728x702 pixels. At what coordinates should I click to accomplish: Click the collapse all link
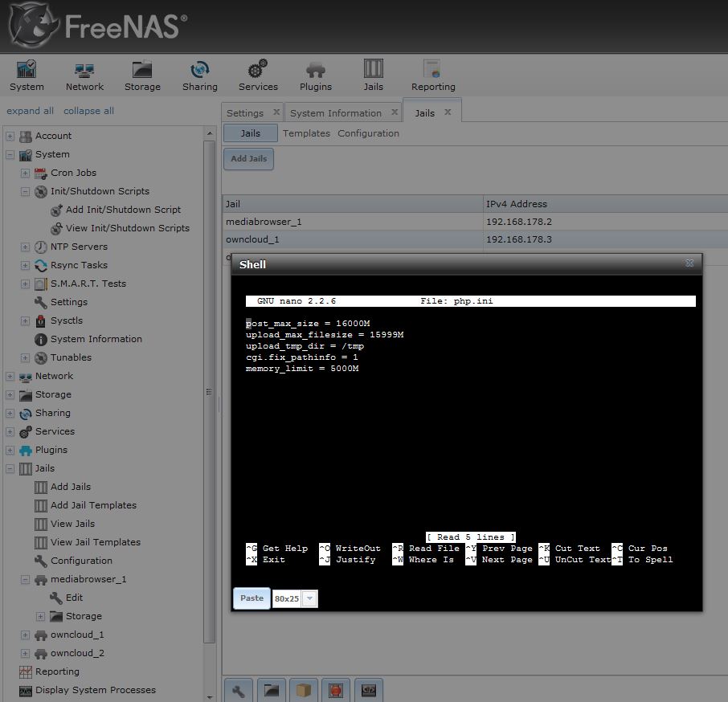(x=88, y=111)
